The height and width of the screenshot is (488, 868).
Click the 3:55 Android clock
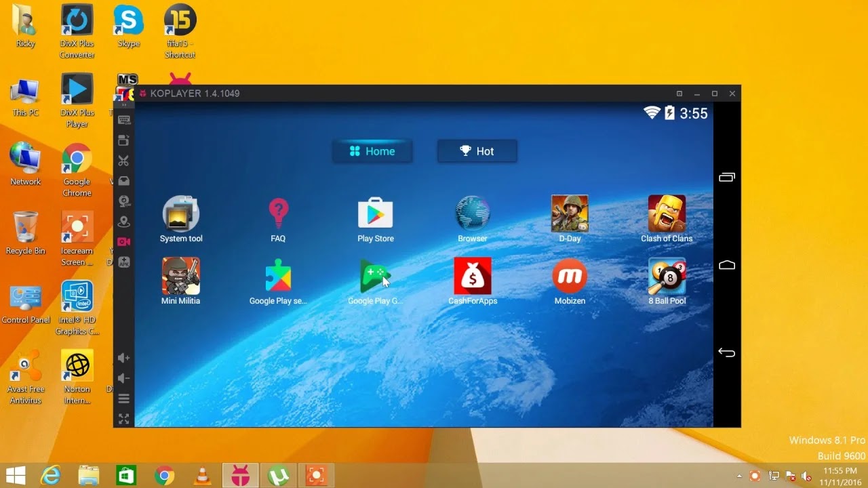(694, 114)
